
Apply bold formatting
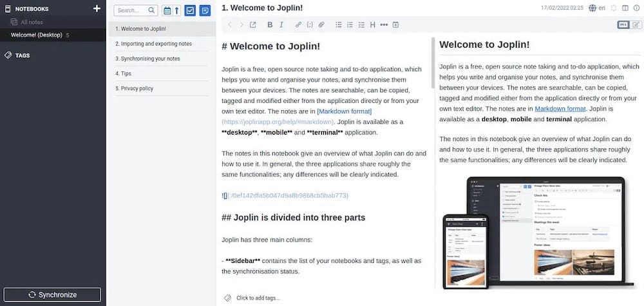tap(270, 24)
